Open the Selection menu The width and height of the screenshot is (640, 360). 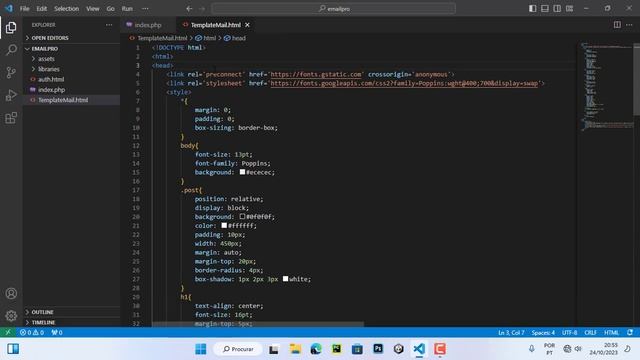tap(67, 9)
